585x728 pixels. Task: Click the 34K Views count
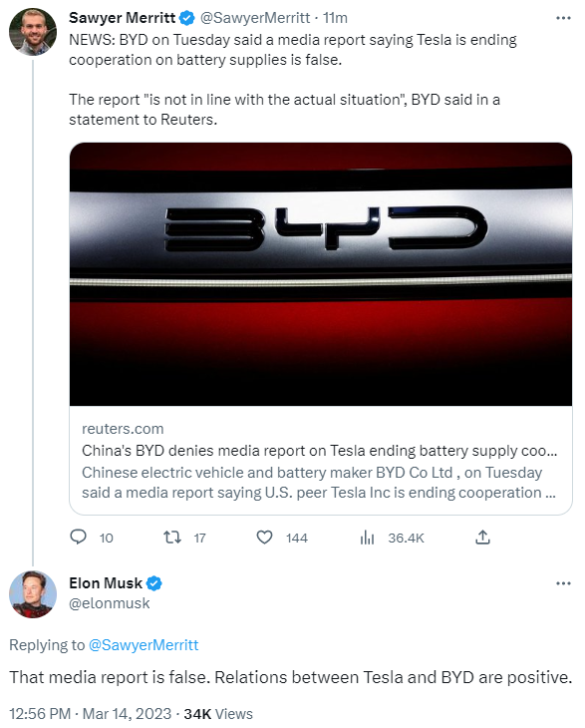(218, 714)
